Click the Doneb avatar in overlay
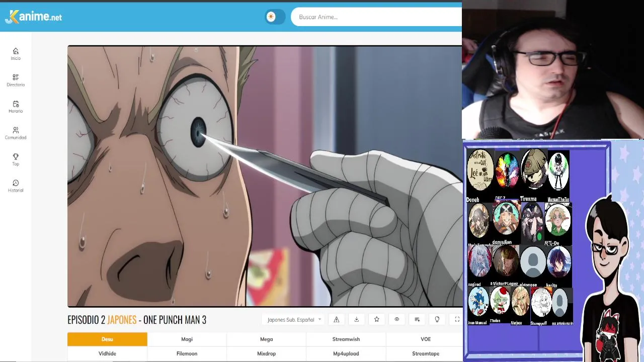Screen dimensions: 644x362 click(x=480, y=171)
